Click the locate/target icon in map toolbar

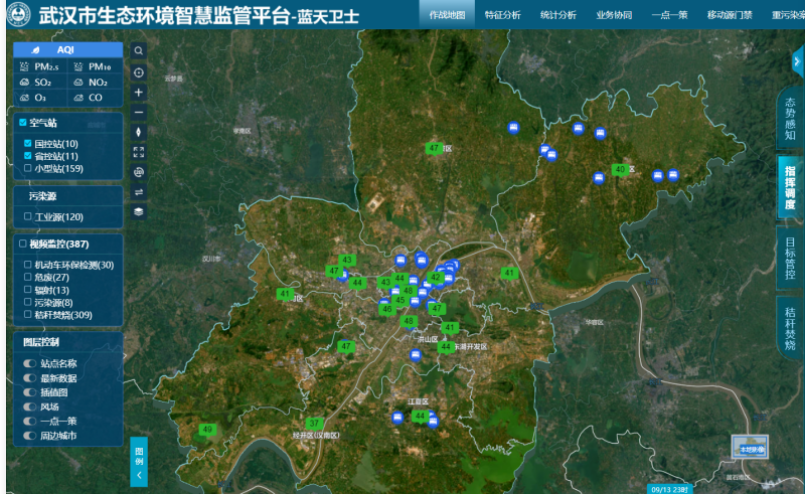click(138, 72)
